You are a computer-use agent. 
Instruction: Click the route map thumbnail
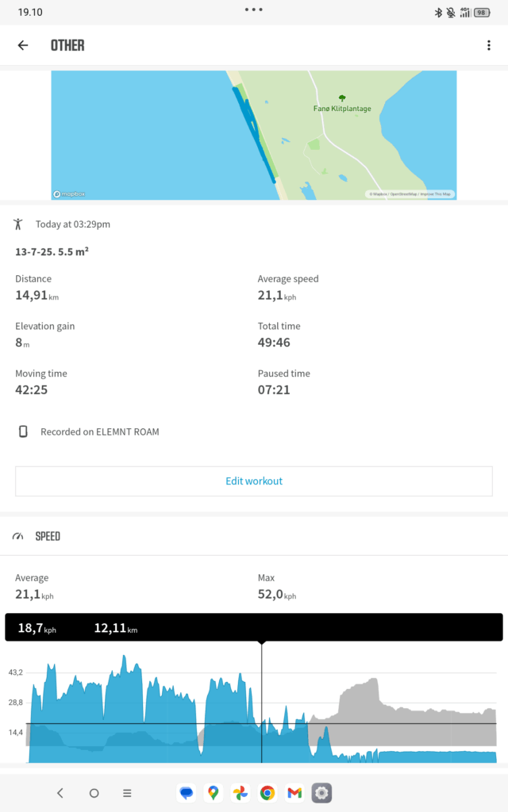pos(254,135)
